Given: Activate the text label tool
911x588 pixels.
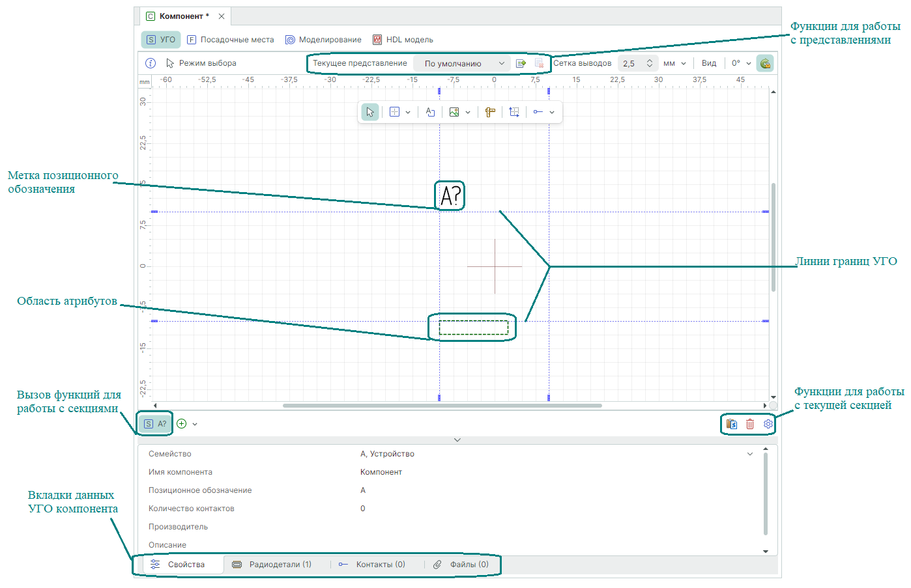Looking at the screenshot, I should [x=430, y=112].
